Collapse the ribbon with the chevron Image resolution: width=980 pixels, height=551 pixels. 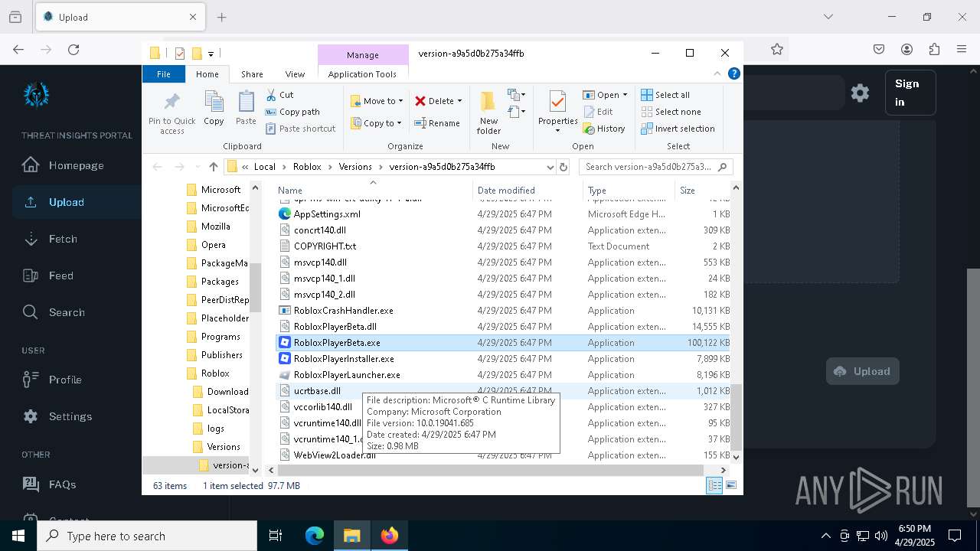717,74
